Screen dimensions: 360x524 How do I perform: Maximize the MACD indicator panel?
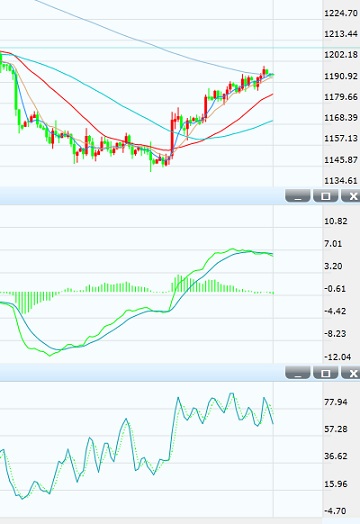tap(325, 195)
